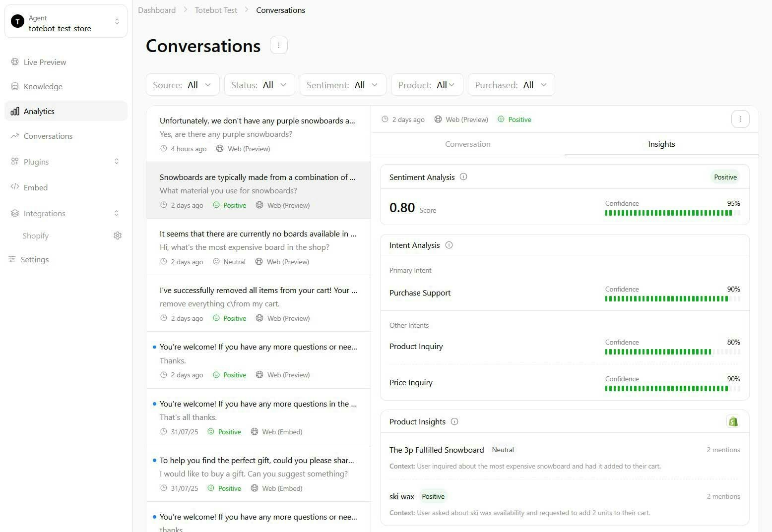The height and width of the screenshot is (532, 772).
Task: Click the Product Insights info icon
Action: pos(454,421)
